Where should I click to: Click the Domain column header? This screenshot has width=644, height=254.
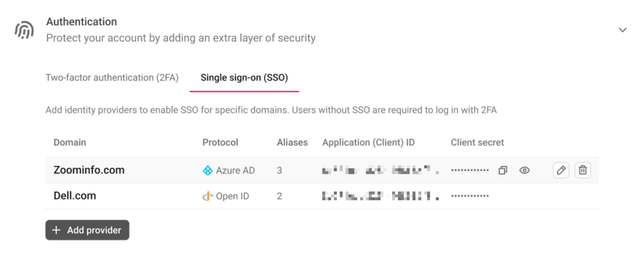(70, 142)
